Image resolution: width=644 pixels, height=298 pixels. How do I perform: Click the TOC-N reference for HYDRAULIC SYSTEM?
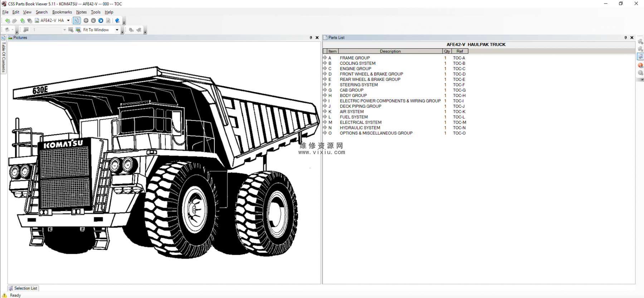tap(459, 128)
